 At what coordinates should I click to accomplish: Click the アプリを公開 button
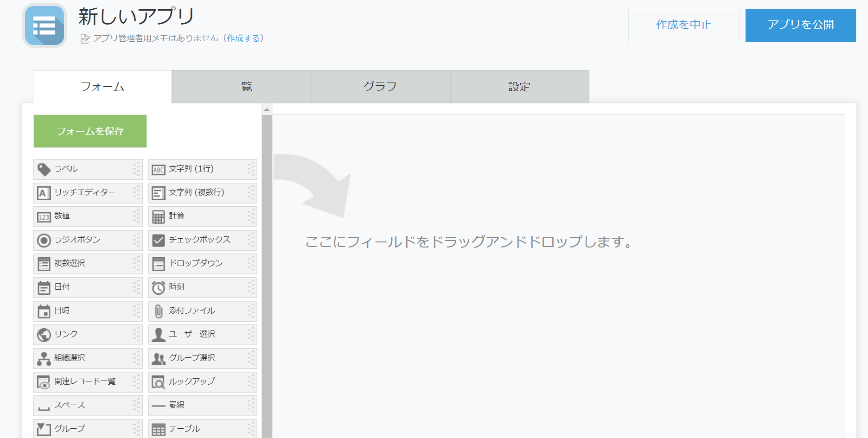click(800, 25)
